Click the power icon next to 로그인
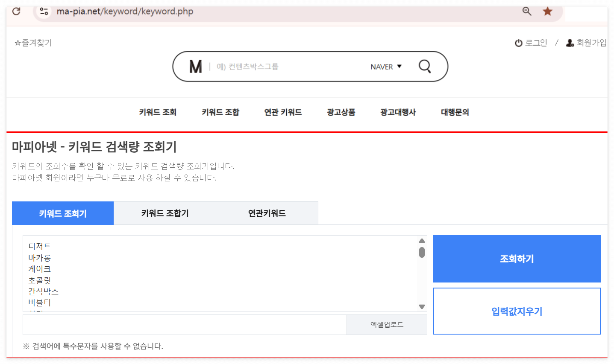614x364 pixels. pyautogui.click(x=518, y=43)
